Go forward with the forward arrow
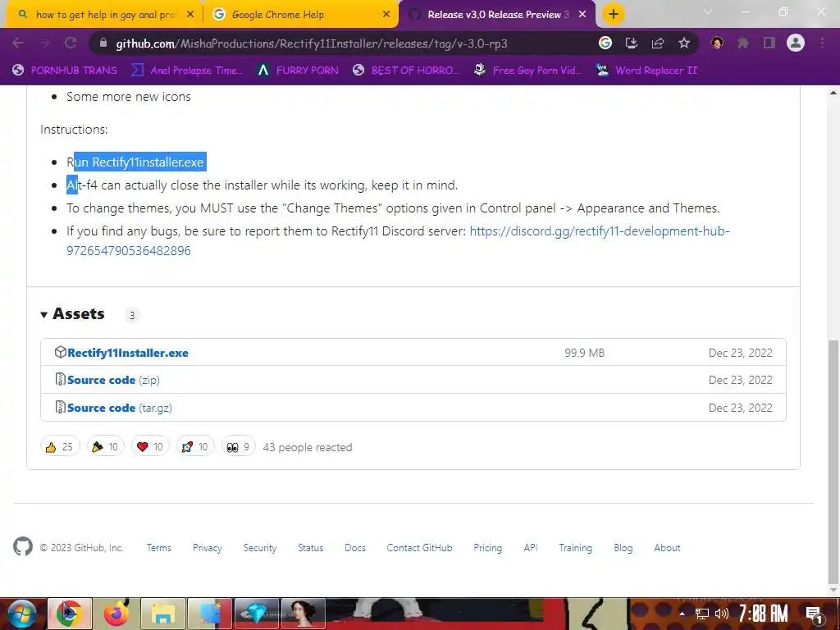Image resolution: width=840 pixels, height=630 pixels. point(45,43)
